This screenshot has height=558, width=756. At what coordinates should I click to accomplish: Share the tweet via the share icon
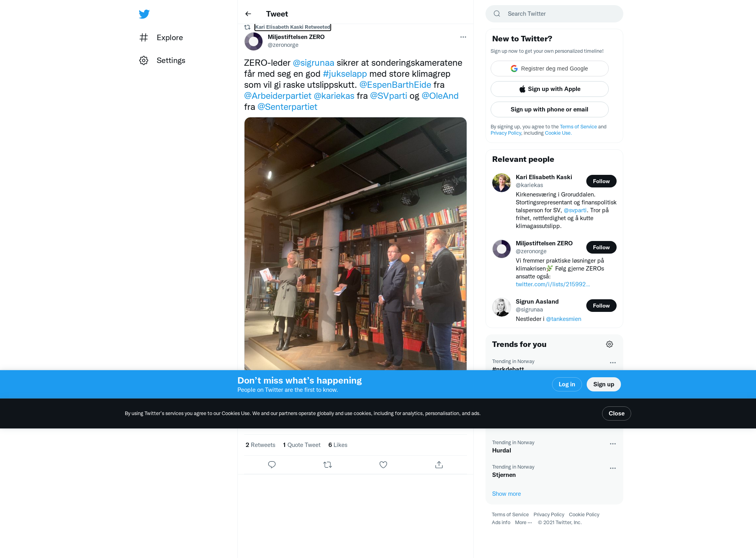[x=439, y=465]
